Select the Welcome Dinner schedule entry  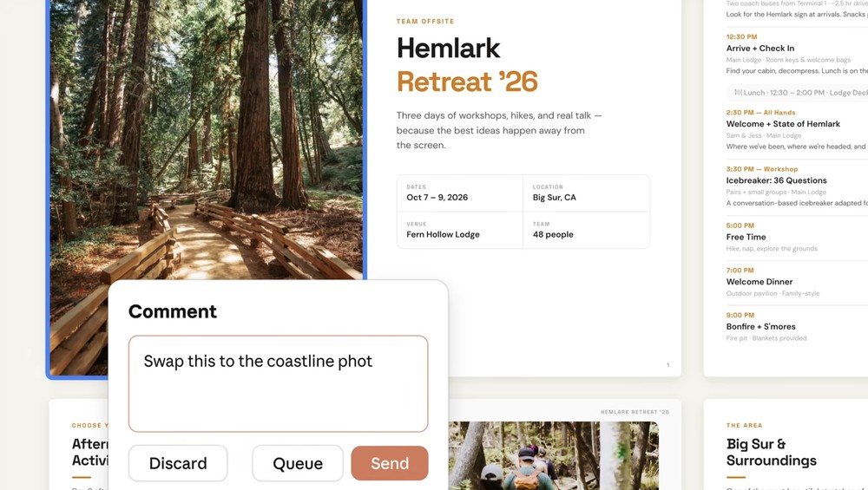tap(759, 282)
